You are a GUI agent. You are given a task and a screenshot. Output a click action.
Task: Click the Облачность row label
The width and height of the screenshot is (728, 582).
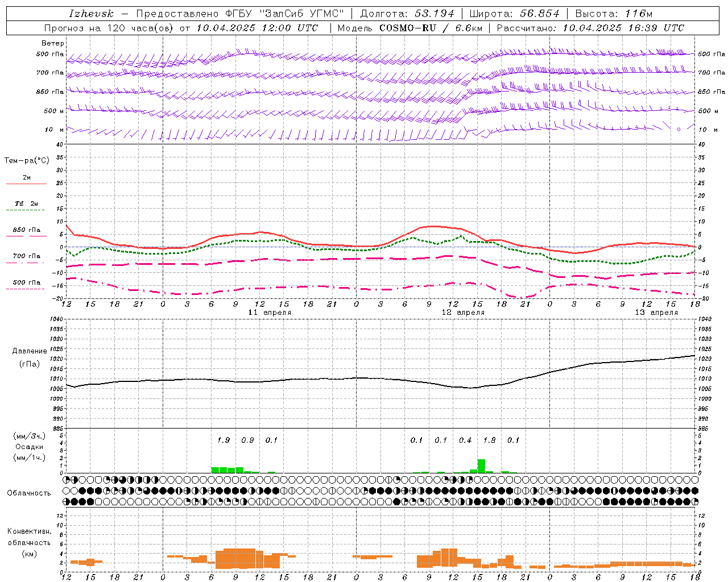coord(29,493)
